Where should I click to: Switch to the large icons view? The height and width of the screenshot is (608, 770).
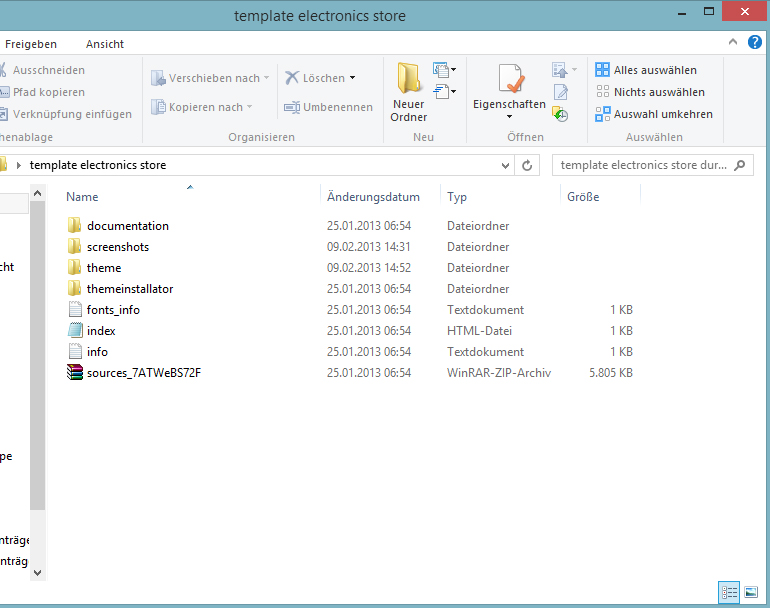click(x=751, y=593)
